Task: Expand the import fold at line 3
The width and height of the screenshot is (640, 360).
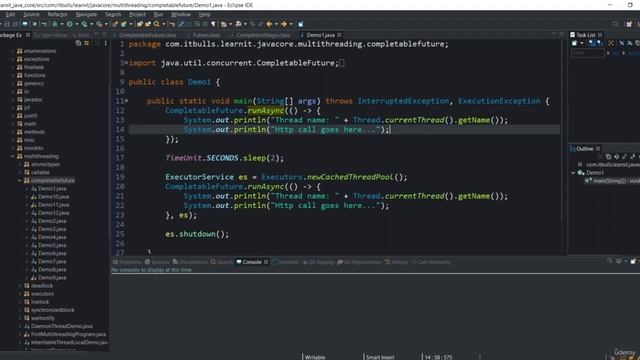Action: pyautogui.click(x=126, y=63)
